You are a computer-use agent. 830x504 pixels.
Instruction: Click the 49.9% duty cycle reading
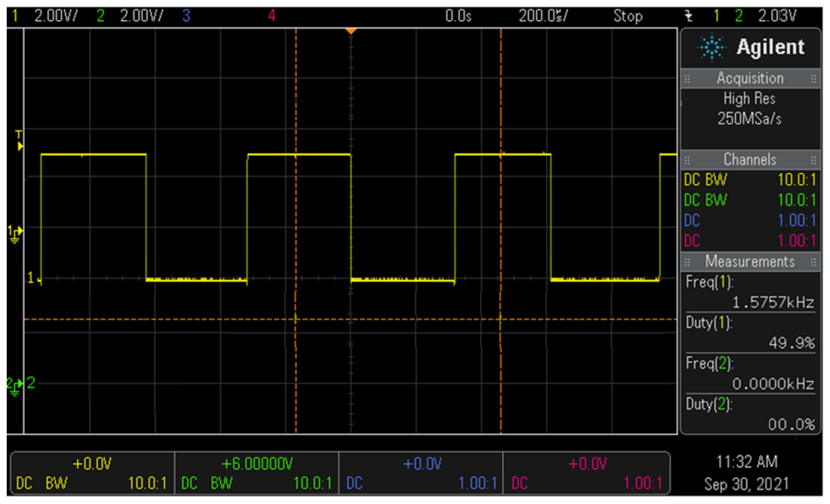click(x=792, y=343)
